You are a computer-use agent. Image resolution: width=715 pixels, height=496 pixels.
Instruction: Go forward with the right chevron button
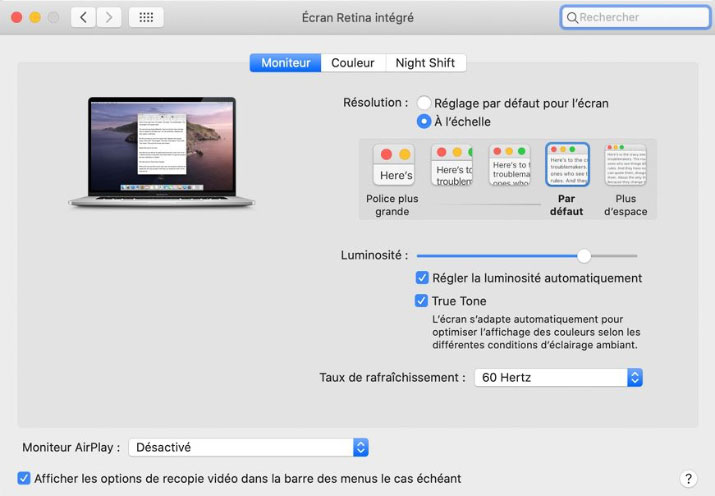pyautogui.click(x=109, y=18)
